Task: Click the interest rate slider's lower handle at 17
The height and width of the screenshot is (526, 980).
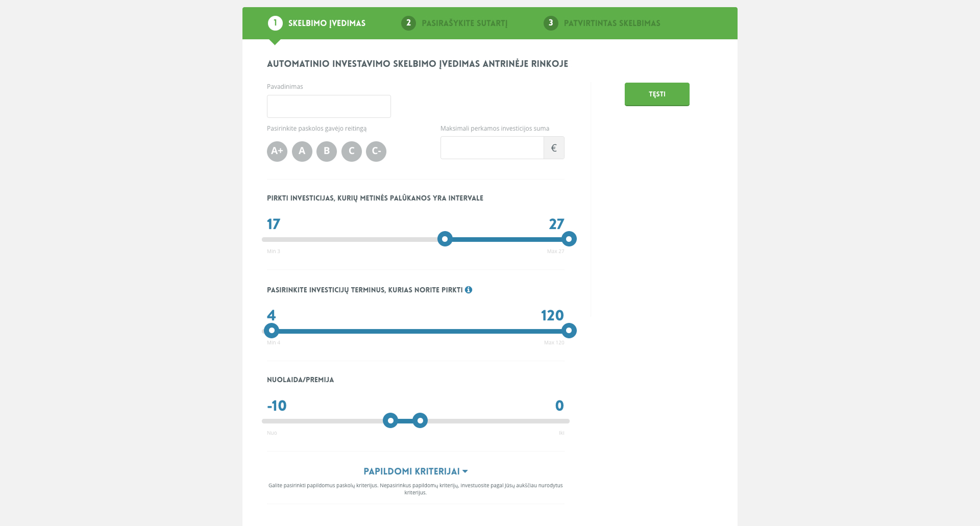Action: click(445, 239)
